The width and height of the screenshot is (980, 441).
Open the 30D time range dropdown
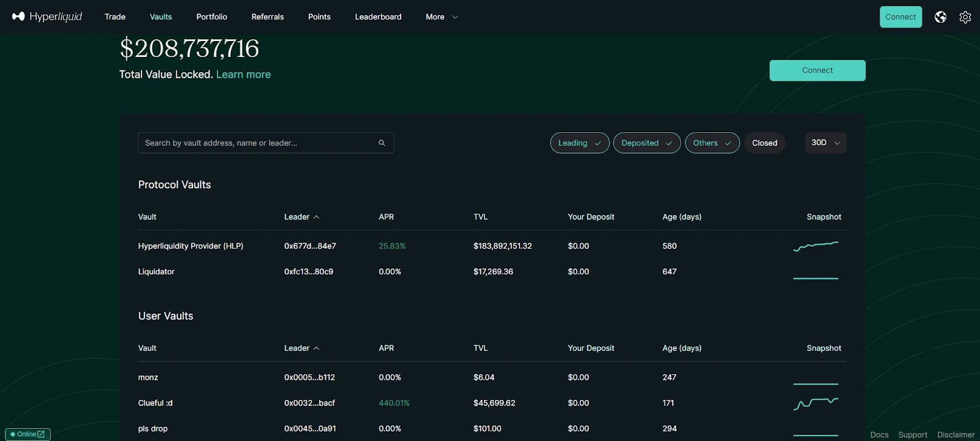coord(826,143)
